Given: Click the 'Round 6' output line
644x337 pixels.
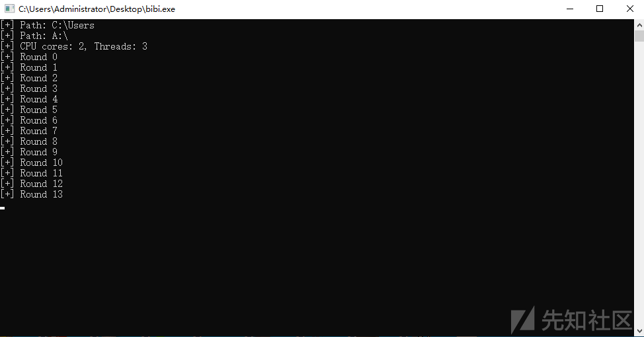Looking at the screenshot, I should [28, 121].
